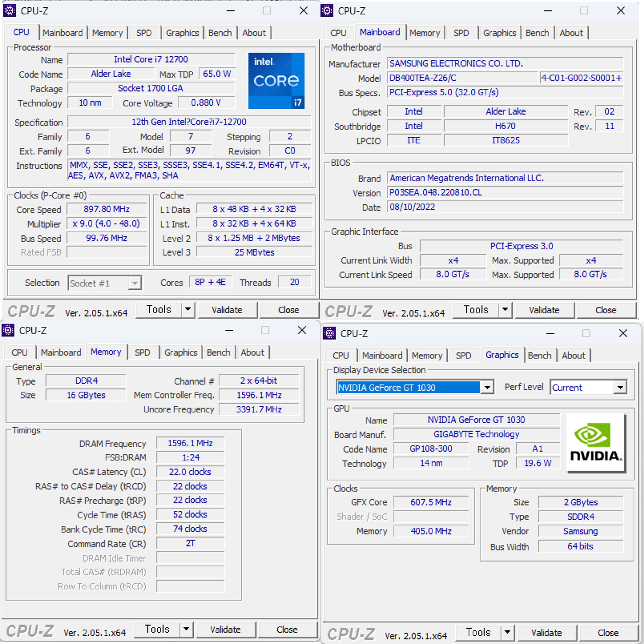Screen dimensions: 644x644
Task: Click Validate in the CPU window
Action: (x=227, y=310)
